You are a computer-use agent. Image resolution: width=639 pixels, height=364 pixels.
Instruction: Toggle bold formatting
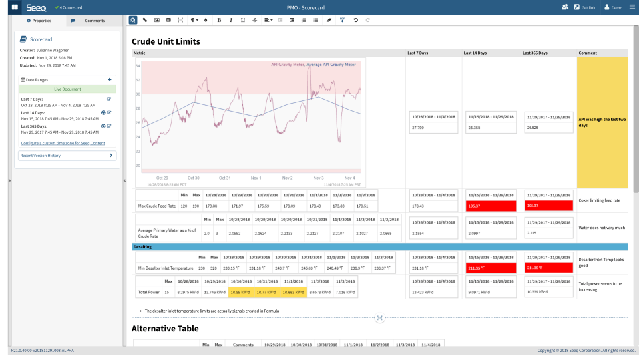click(x=219, y=20)
